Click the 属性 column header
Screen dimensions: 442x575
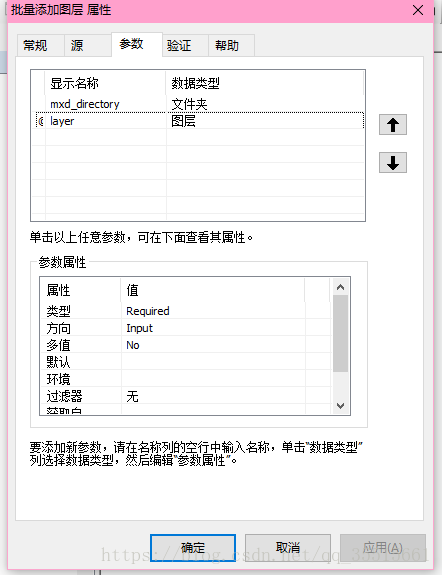(80, 290)
